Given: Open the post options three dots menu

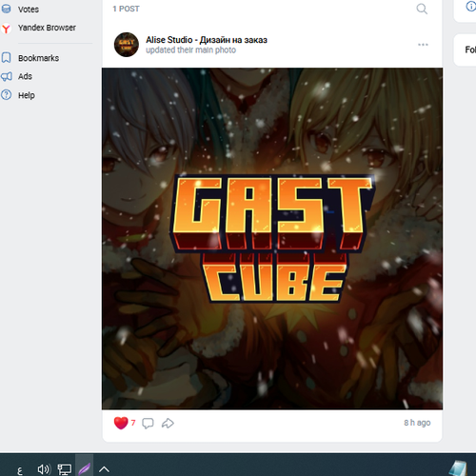Looking at the screenshot, I should point(423,45).
